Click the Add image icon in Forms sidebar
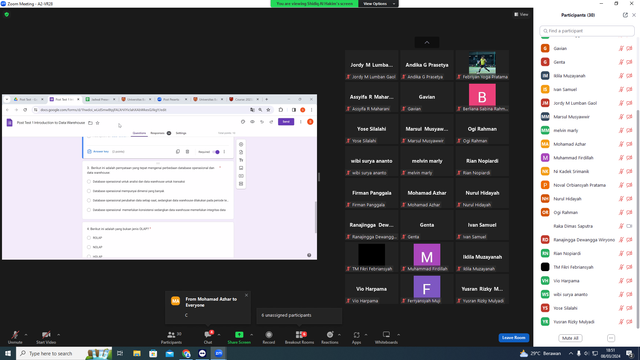 pyautogui.click(x=241, y=168)
